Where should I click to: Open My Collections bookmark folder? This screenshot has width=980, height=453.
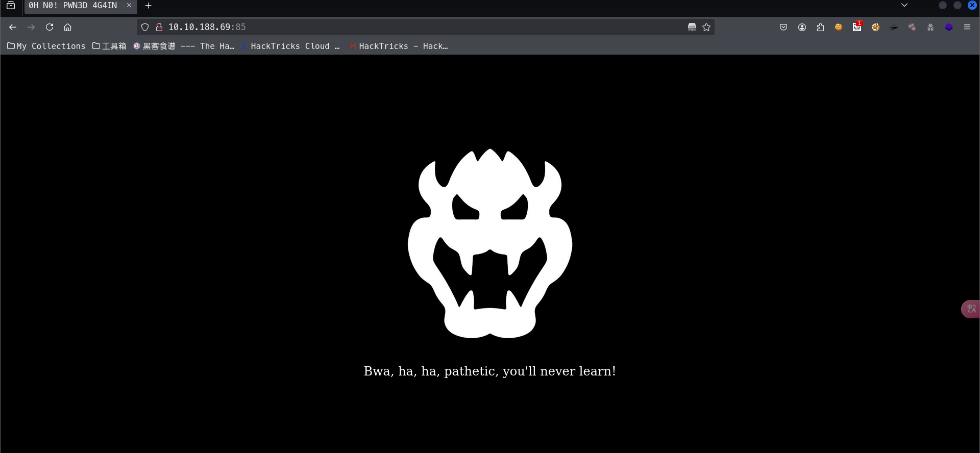pos(46,46)
